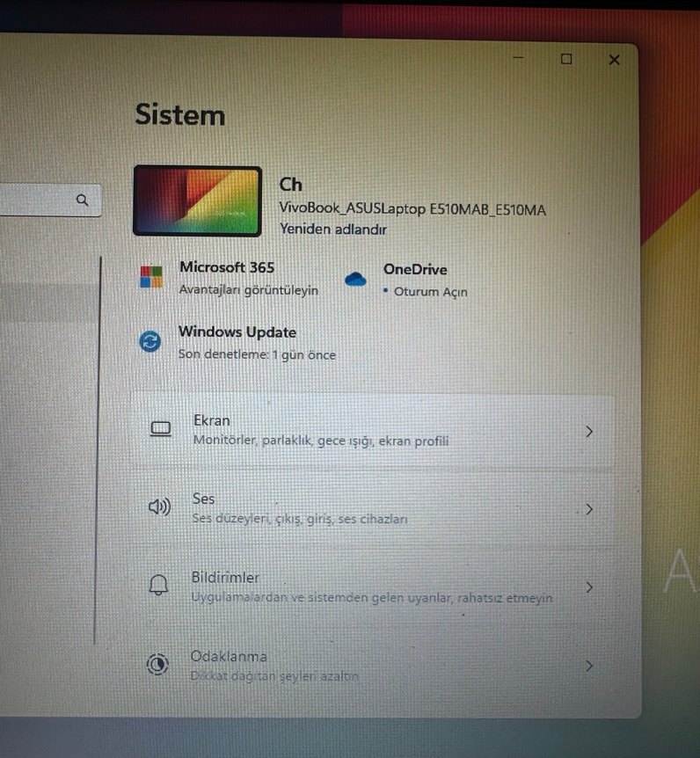Click the OneDrive title

pyautogui.click(x=415, y=269)
